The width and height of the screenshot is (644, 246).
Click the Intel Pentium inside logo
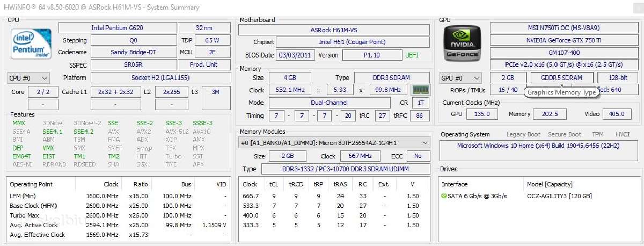click(32, 44)
